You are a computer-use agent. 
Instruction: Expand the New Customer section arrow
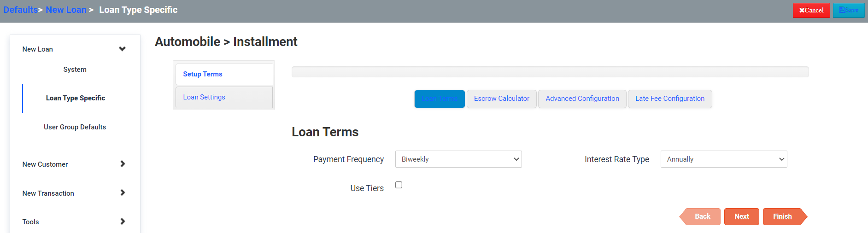point(123,164)
